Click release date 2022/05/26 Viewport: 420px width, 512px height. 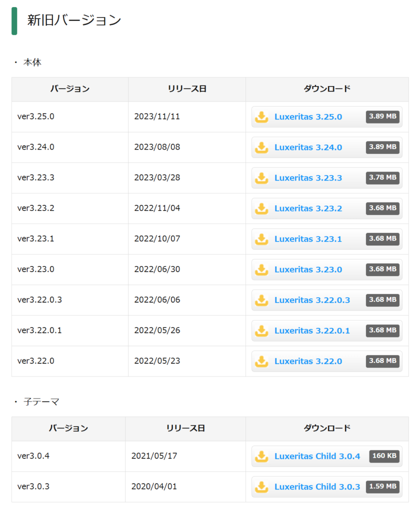click(157, 330)
